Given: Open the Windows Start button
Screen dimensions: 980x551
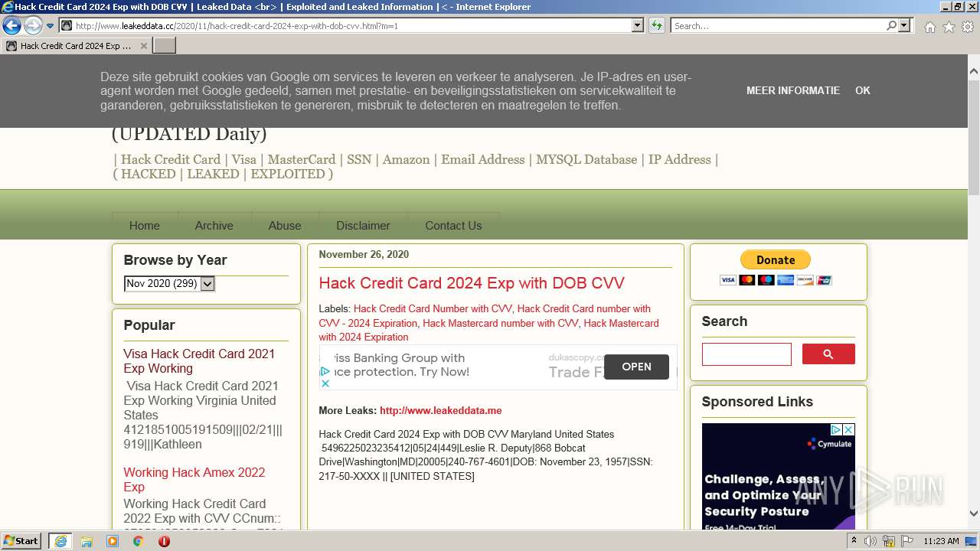Looking at the screenshot, I should coord(21,540).
